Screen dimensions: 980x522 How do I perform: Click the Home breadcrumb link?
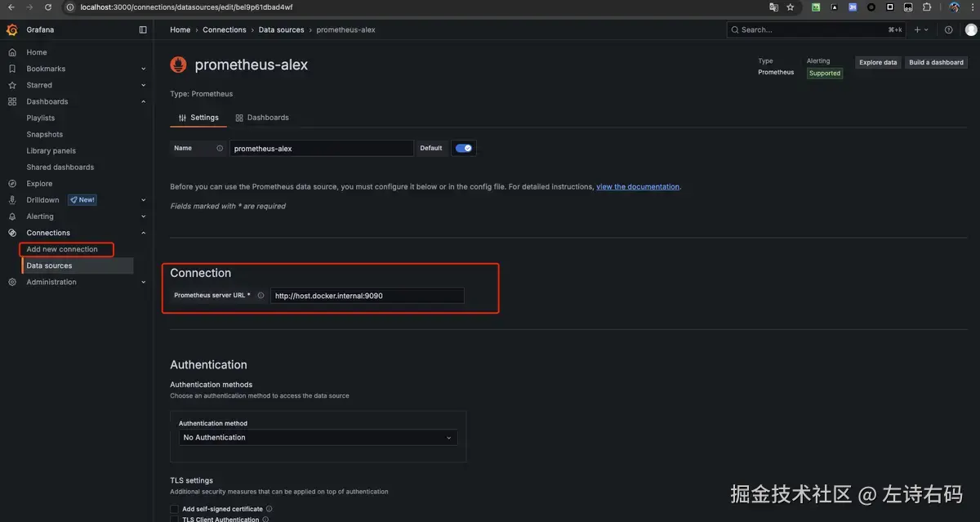pos(180,30)
